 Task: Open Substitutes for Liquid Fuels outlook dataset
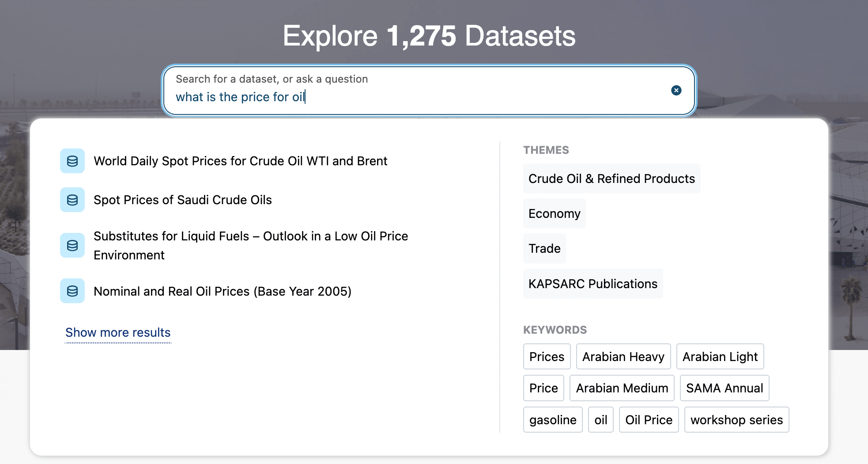pos(250,245)
